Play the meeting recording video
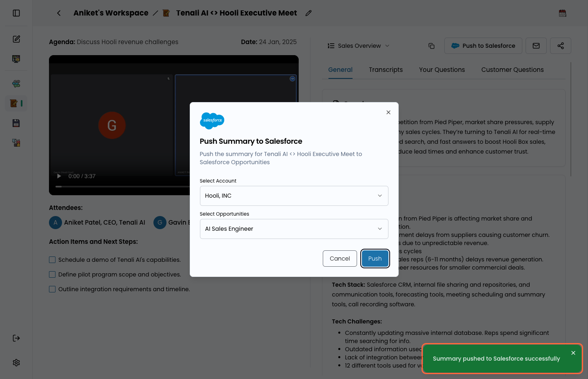 pos(59,176)
